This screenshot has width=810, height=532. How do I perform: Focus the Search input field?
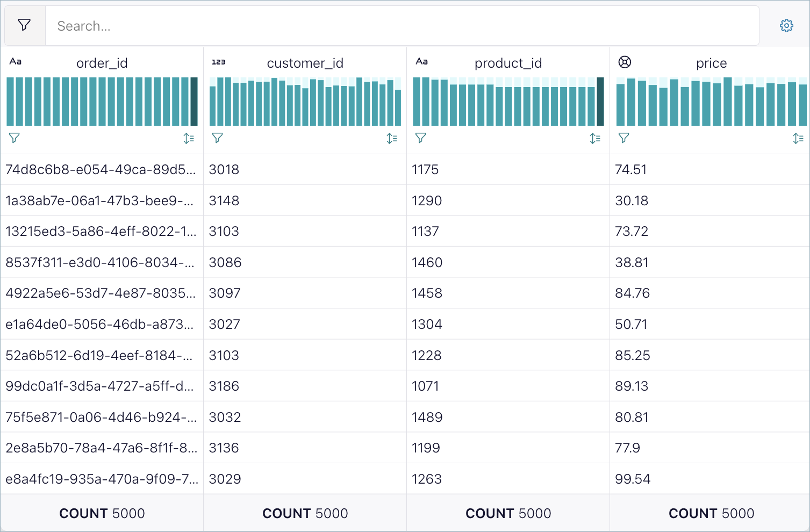[402, 26]
